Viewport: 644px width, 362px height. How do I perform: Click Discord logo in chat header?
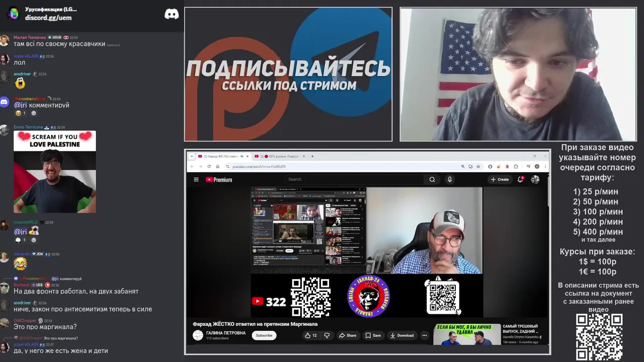click(172, 14)
